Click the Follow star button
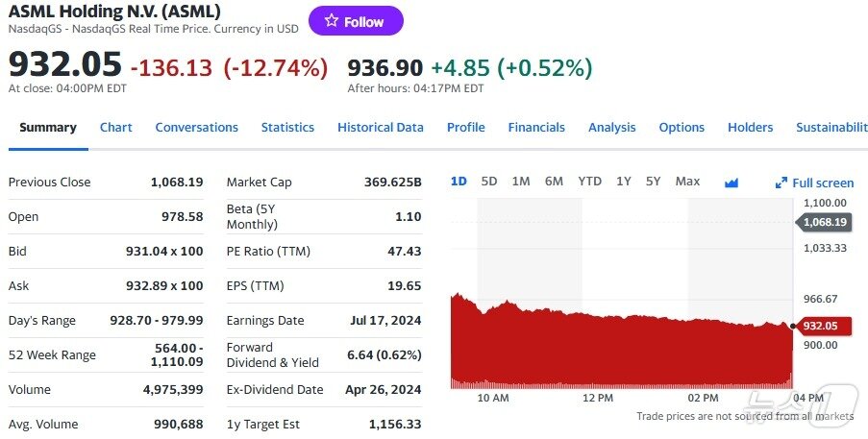The width and height of the screenshot is (868, 439). [356, 21]
